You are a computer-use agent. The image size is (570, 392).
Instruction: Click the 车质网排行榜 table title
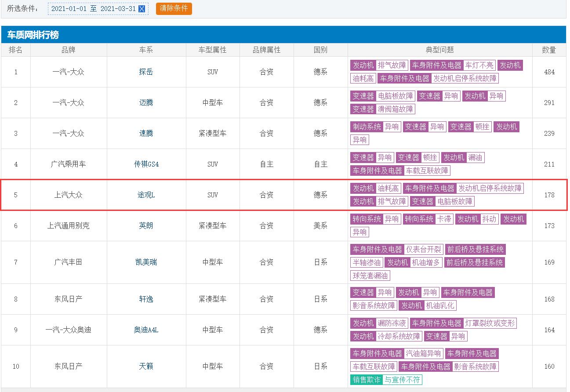(33, 35)
